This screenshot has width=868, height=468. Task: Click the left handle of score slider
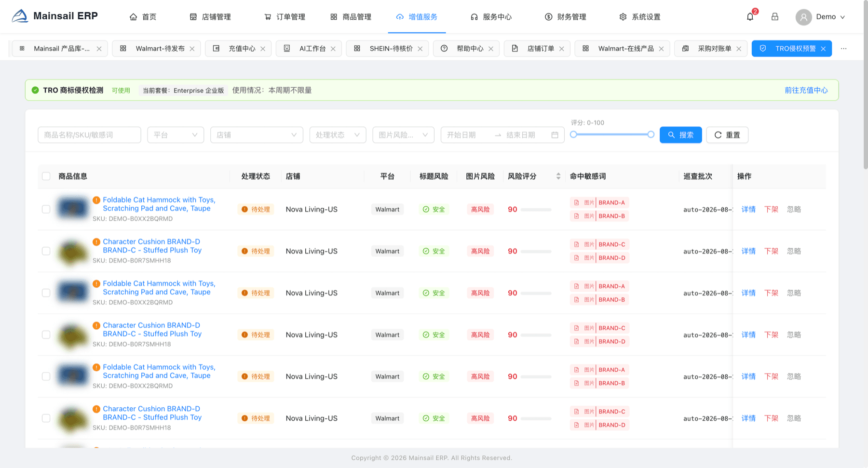[573, 134]
